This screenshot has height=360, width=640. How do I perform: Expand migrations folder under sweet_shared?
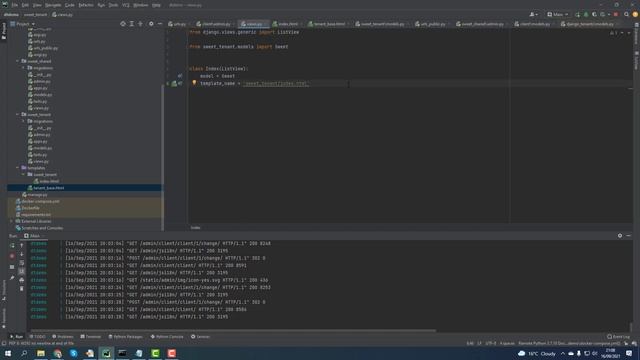pos(23,68)
